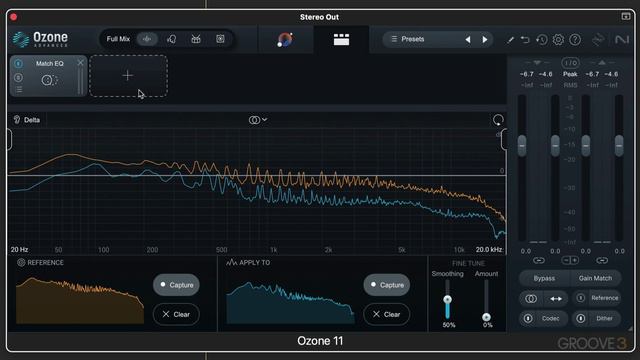
Task: Click the Bypass button
Action: click(x=544, y=278)
